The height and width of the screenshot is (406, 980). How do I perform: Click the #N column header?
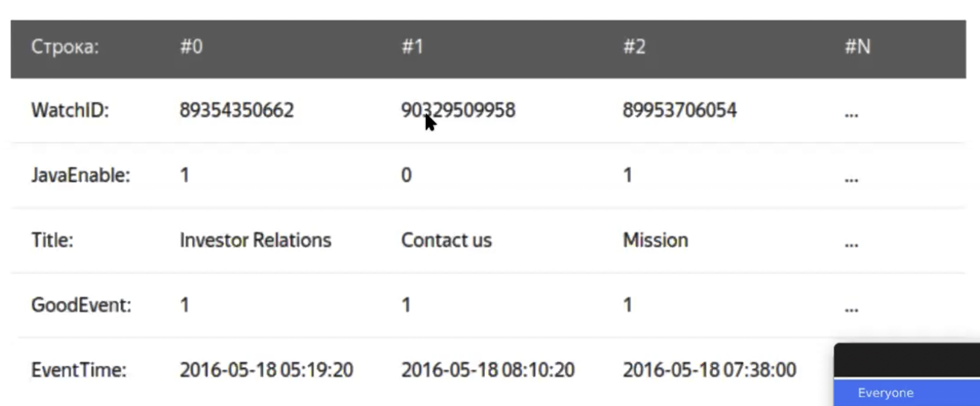tap(857, 47)
